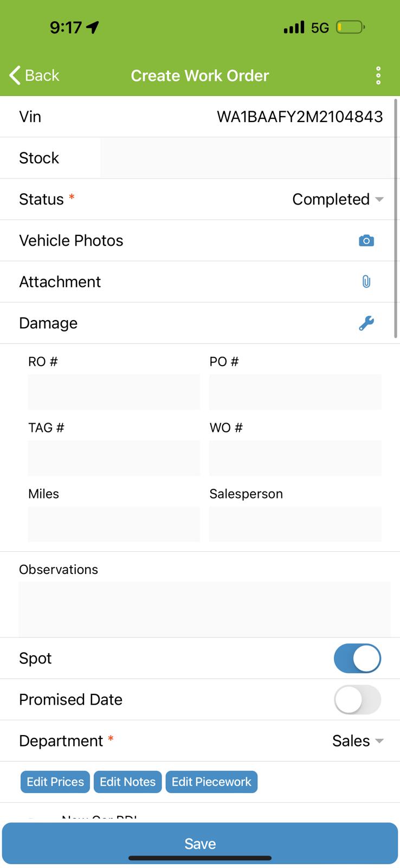Image resolution: width=400 pixels, height=868 pixels.
Task: Select the PO # text field
Action: pyautogui.click(x=295, y=392)
